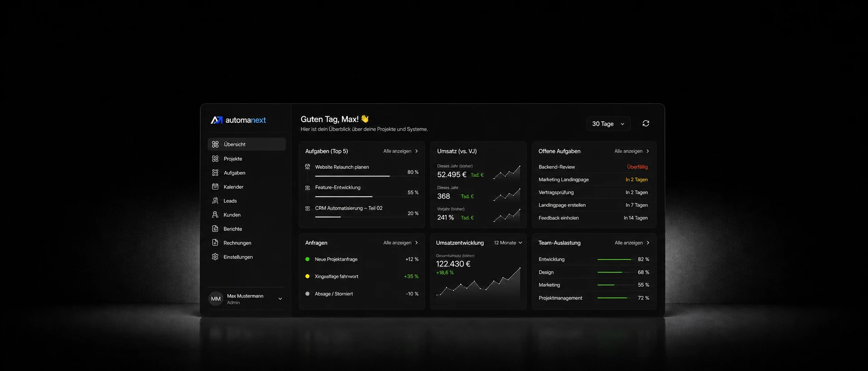This screenshot has height=371, width=868.
Task: Click the Projekte sidebar icon
Action: coord(215,158)
